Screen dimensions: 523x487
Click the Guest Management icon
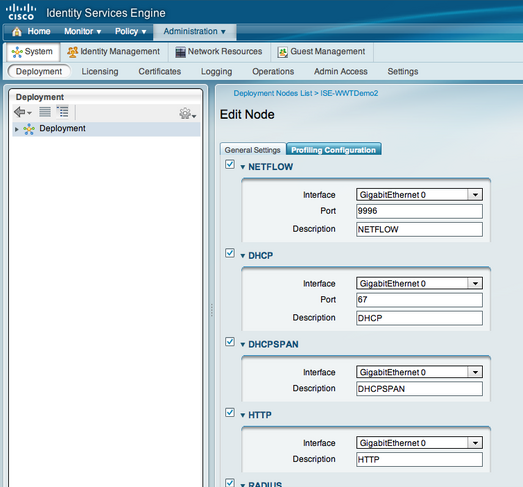click(x=283, y=52)
